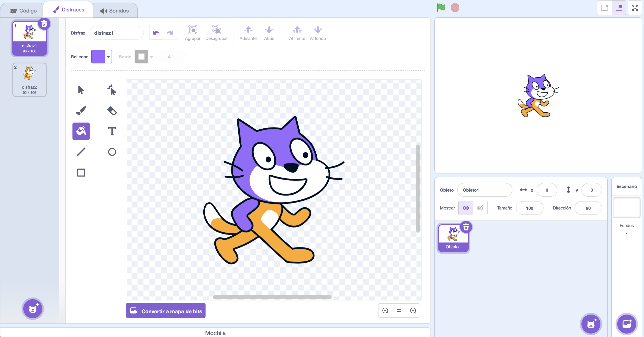The height and width of the screenshot is (337, 644).
Task: Stop the project with red octagon
Action: point(455,8)
